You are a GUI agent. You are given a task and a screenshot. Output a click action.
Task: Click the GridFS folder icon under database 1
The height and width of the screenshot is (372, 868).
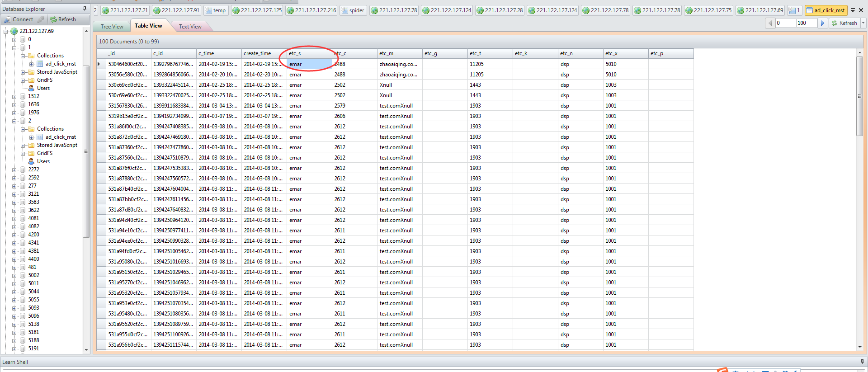pyautogui.click(x=31, y=80)
